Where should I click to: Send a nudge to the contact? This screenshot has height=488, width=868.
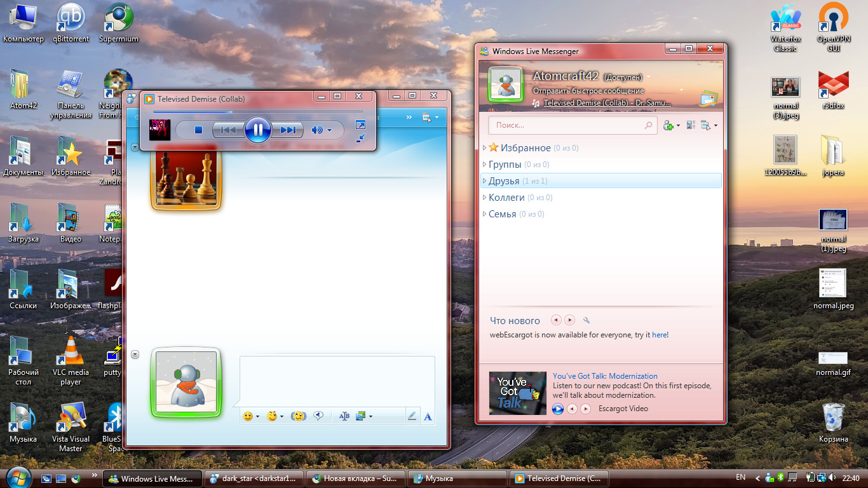tap(298, 416)
